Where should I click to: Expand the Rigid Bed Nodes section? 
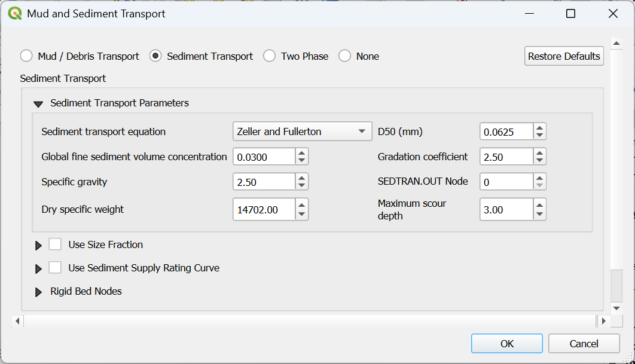click(38, 292)
